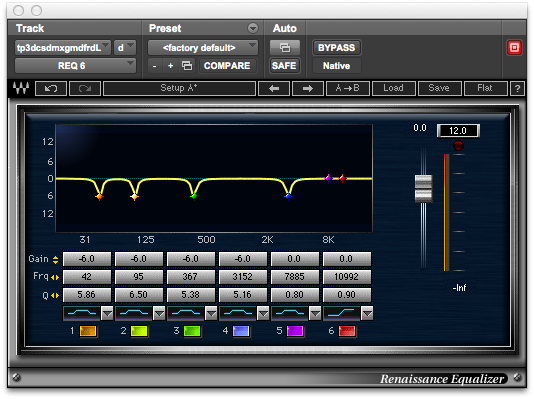
Task: Open the insert position 'd' dropdown
Action: tap(125, 48)
